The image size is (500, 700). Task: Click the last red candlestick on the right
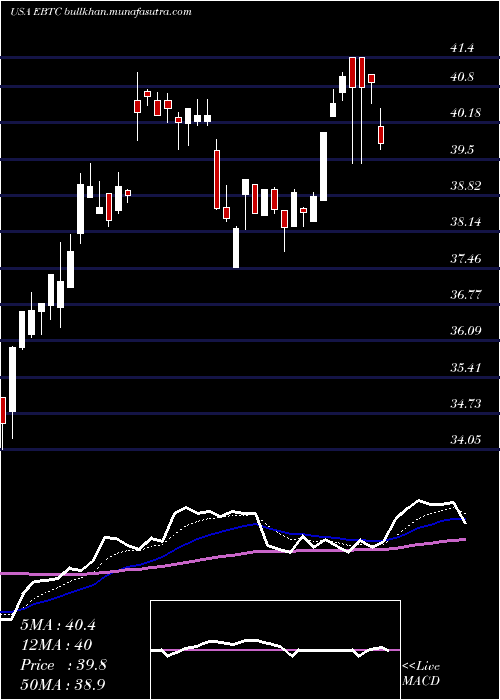381,134
